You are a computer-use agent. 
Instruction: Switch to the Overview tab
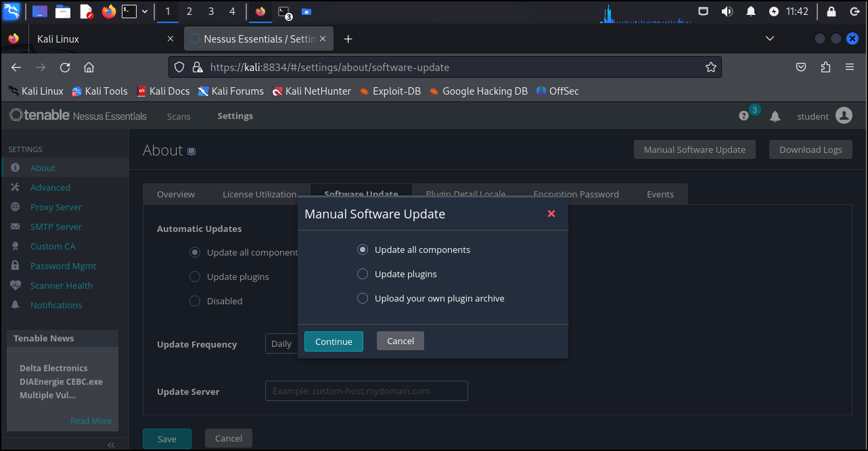[176, 194]
